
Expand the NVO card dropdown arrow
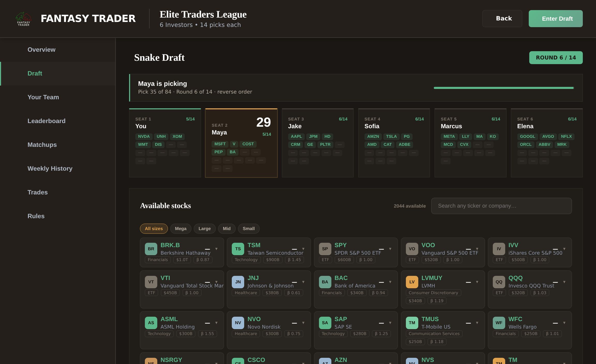tap(303, 323)
